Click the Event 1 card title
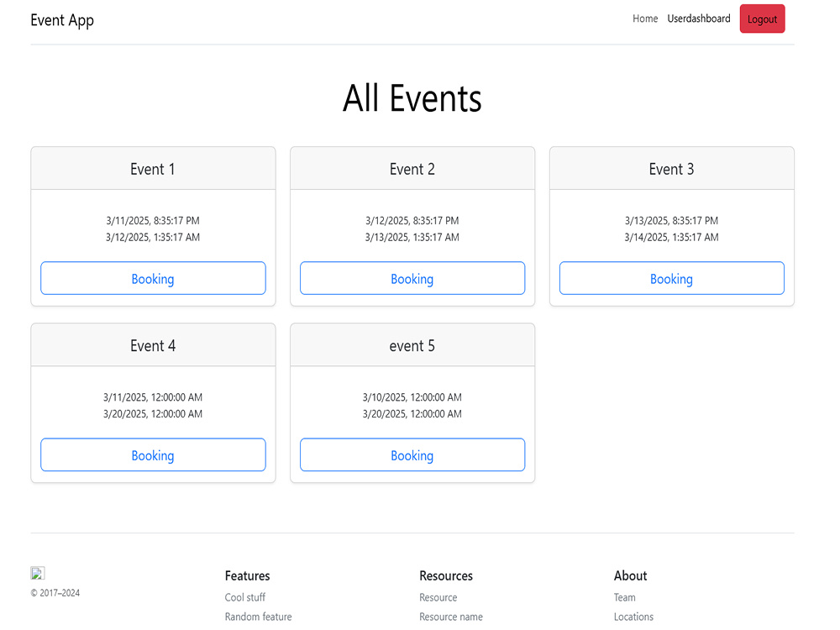840x630 pixels. [x=153, y=170]
